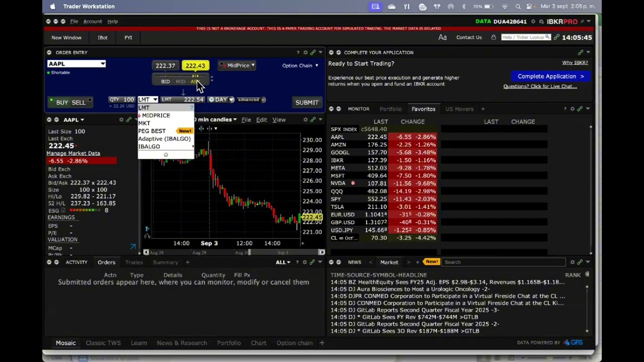Open Order Entry panel settings gear
The height and width of the screenshot is (362, 644).
pos(305,52)
